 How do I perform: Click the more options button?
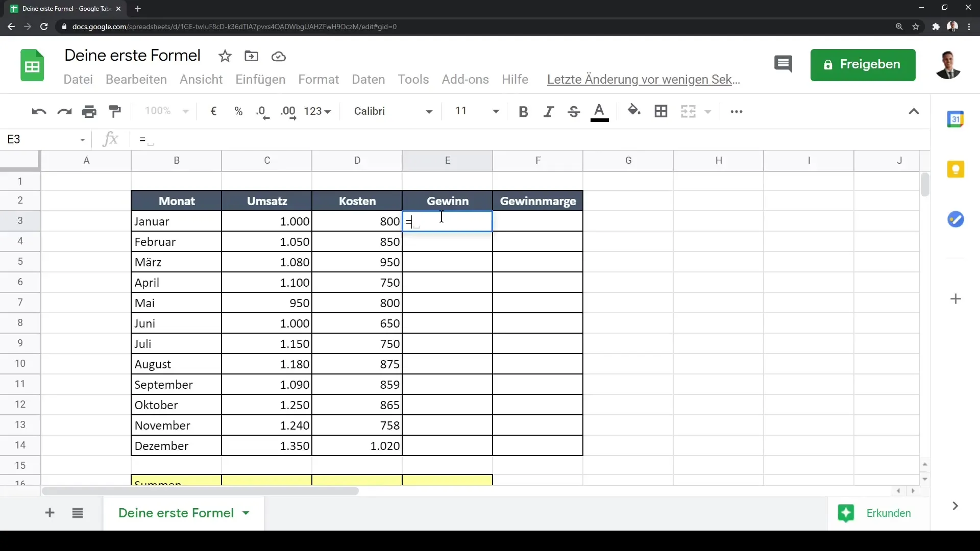(736, 111)
